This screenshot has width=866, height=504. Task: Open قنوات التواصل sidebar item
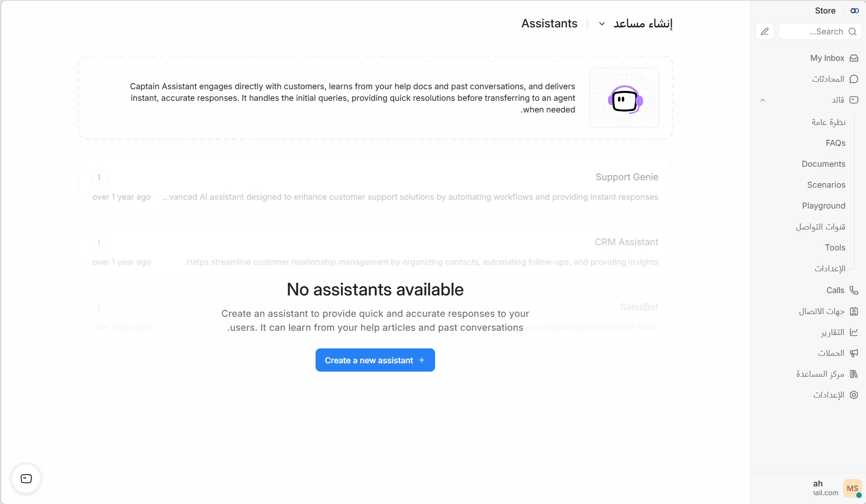[820, 227]
